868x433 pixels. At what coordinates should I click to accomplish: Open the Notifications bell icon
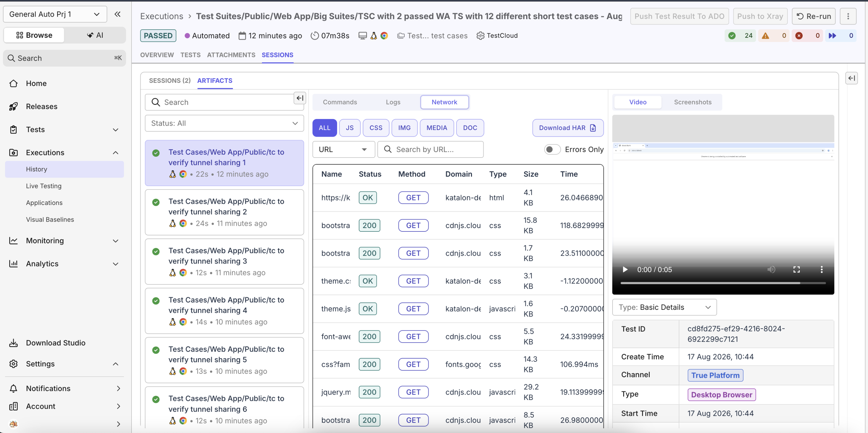coord(14,388)
